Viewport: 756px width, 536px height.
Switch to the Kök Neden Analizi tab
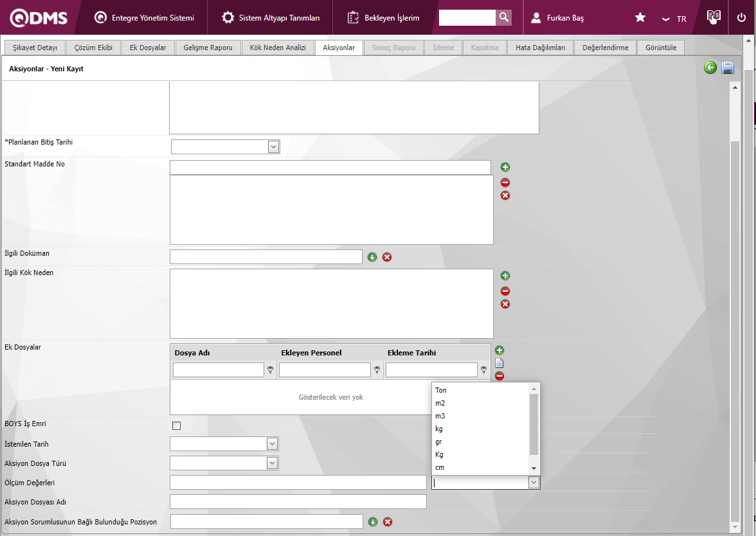(x=278, y=48)
